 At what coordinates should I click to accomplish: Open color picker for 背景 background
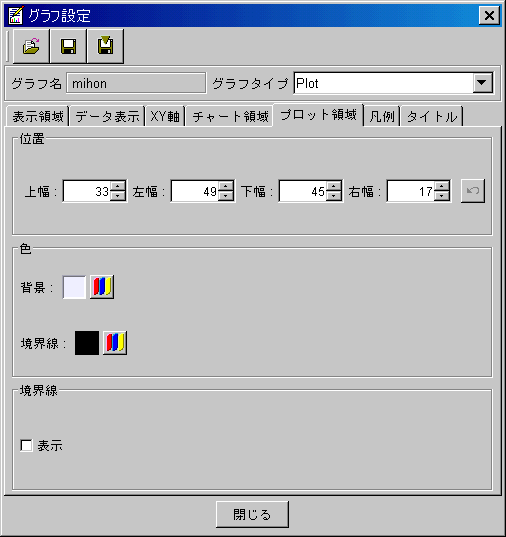pos(102,287)
